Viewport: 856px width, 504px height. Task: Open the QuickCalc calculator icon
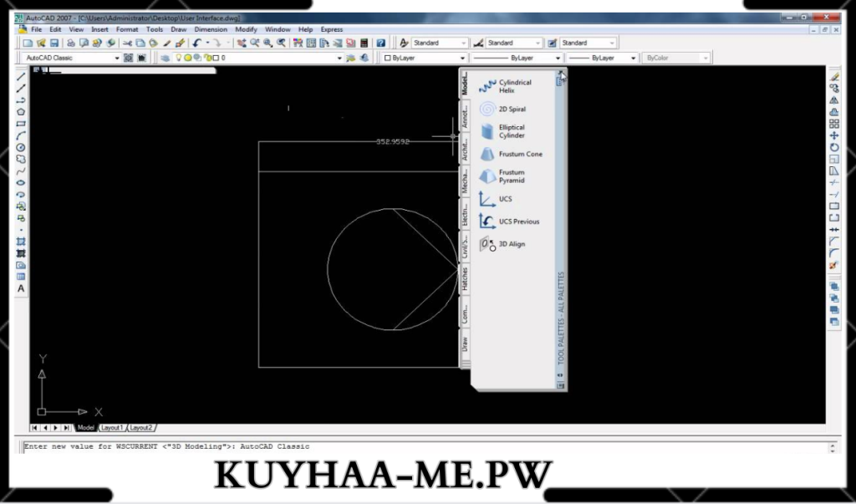pos(364,43)
